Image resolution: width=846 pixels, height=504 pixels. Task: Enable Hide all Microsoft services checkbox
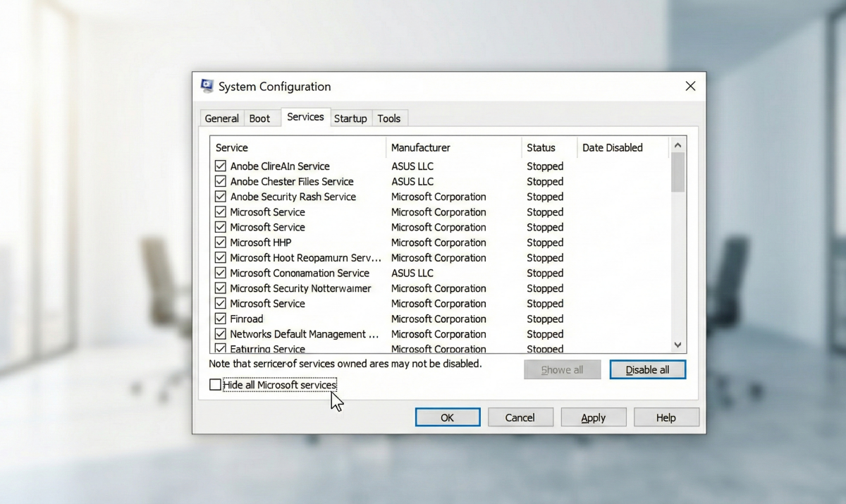pyautogui.click(x=216, y=385)
